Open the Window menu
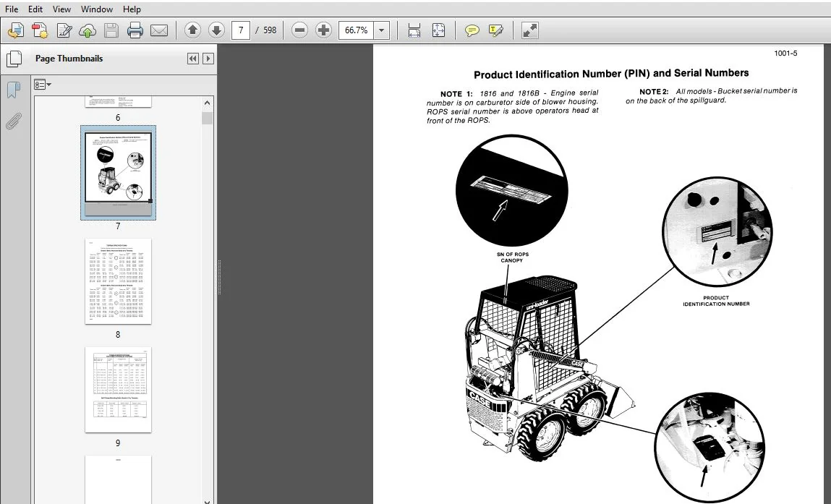Image resolution: width=831 pixels, height=504 pixels. click(96, 9)
